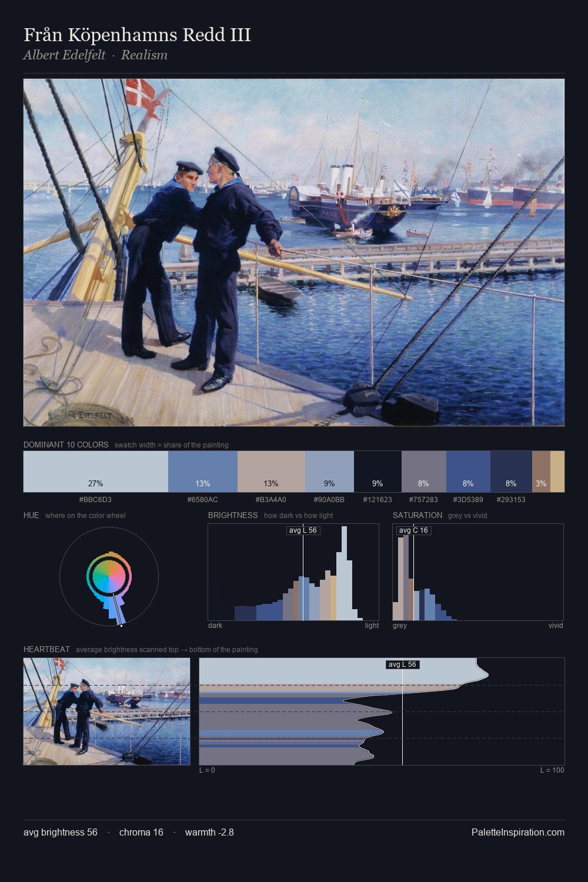Click the 'grey' axis label under Saturation
Screen dimensions: 588x882
[400, 626]
